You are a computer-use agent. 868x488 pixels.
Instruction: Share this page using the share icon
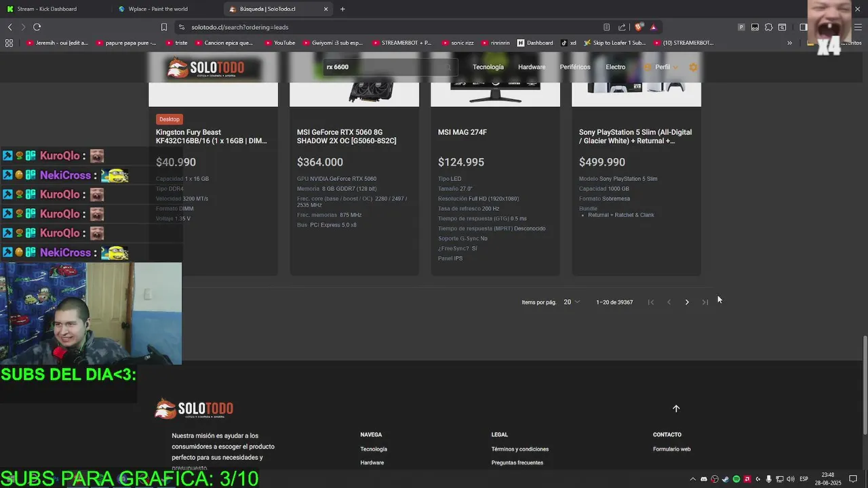(622, 27)
